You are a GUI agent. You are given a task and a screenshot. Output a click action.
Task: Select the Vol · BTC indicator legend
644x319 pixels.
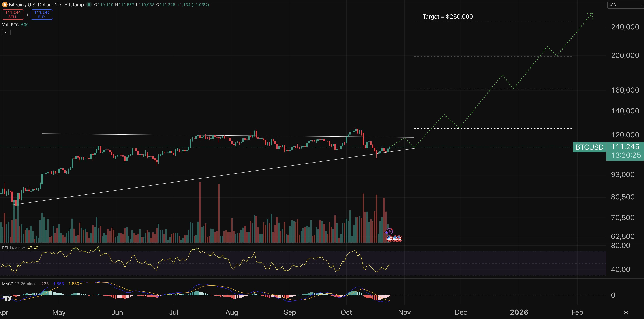10,25
